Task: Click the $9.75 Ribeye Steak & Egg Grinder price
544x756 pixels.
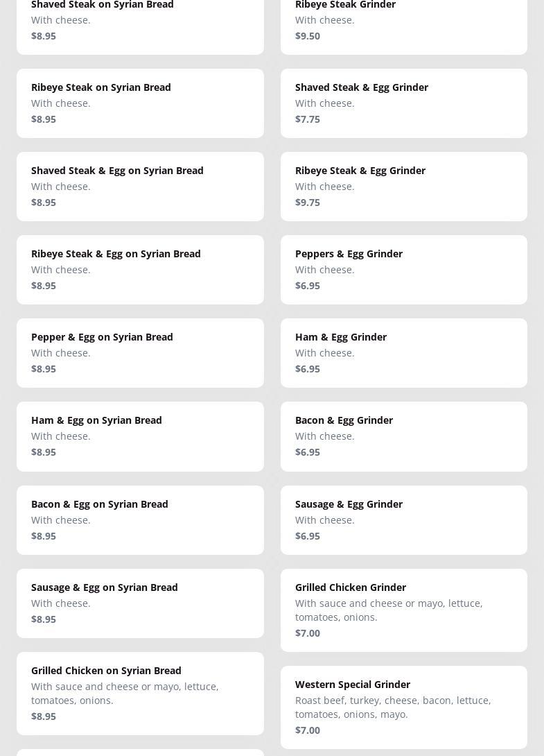Action: click(308, 203)
